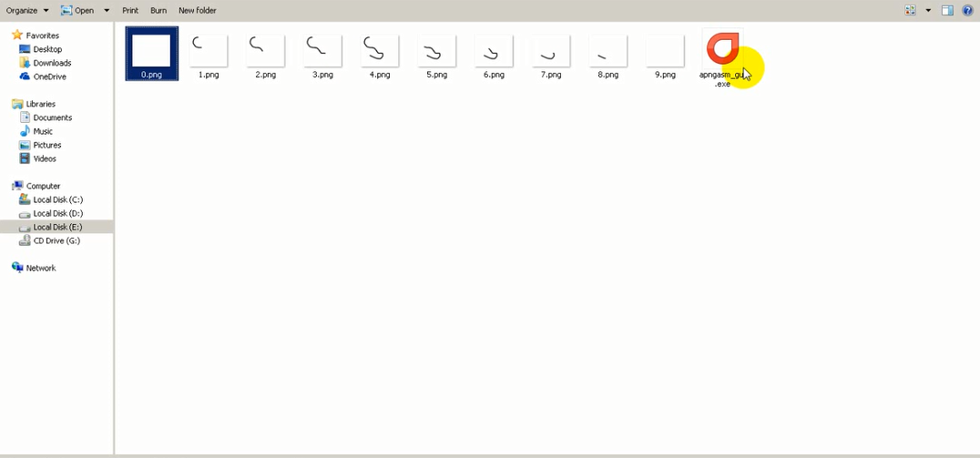The image size is (980, 458).
Task: Open the Music library
Action: click(x=43, y=131)
